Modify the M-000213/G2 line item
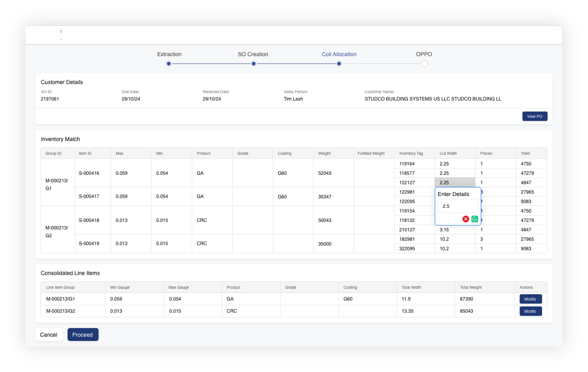Image resolution: width=588 pixels, height=372 pixels. coord(530,311)
